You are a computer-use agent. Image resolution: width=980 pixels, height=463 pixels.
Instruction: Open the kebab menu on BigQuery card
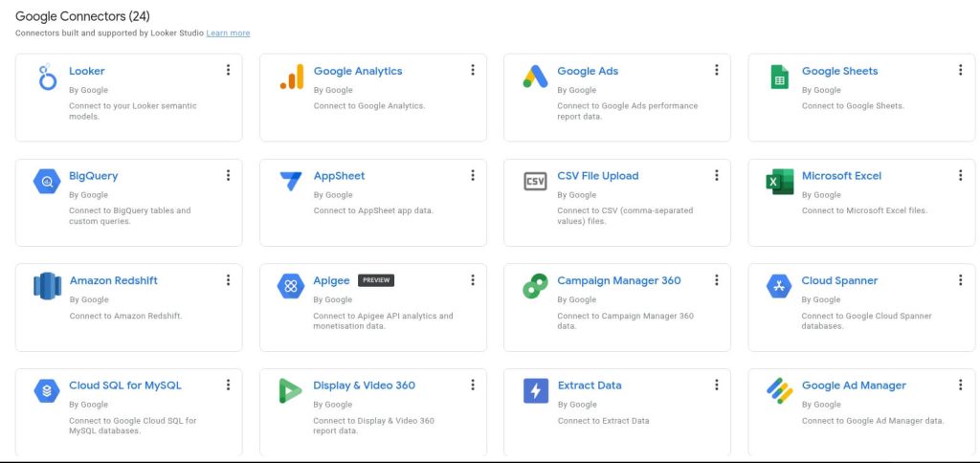[x=228, y=175]
